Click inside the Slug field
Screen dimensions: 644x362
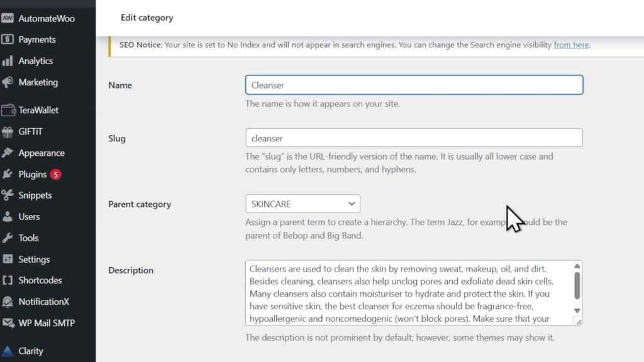(414, 138)
